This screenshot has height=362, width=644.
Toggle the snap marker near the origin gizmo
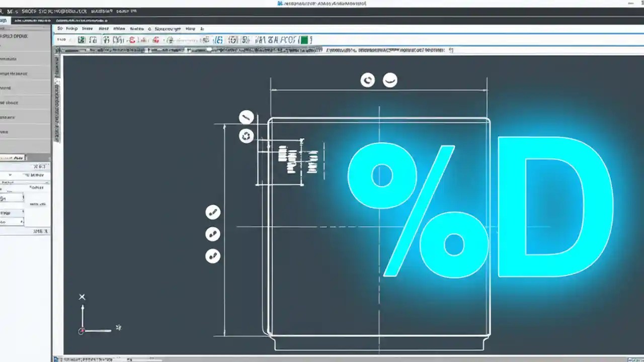point(119,327)
